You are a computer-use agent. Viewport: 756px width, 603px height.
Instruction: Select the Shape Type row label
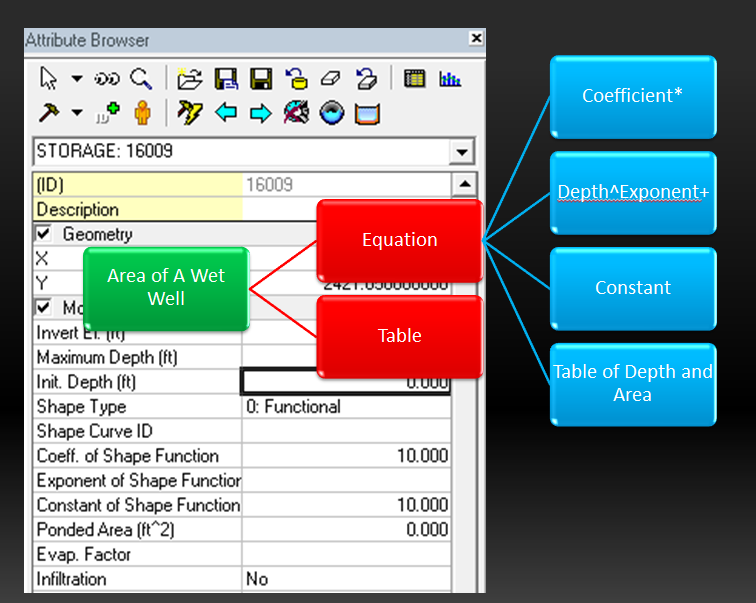(81, 406)
